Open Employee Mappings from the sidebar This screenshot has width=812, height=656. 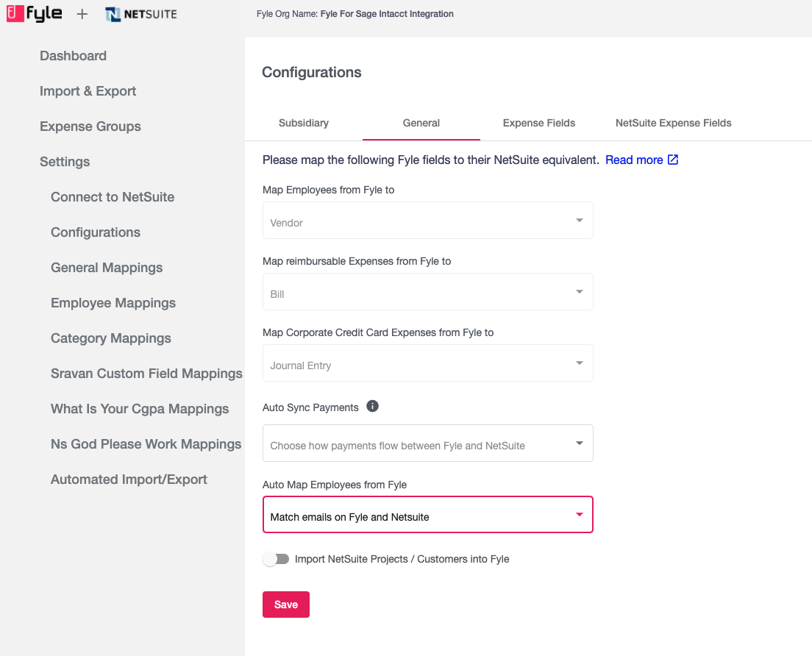point(113,302)
